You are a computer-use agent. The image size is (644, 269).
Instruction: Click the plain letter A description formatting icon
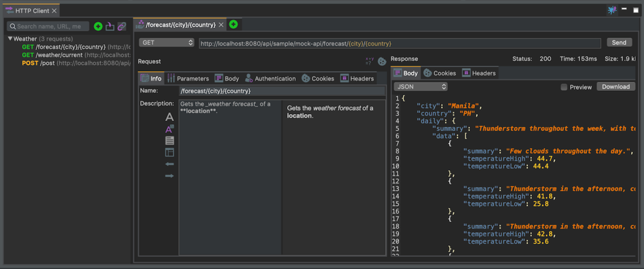click(169, 117)
